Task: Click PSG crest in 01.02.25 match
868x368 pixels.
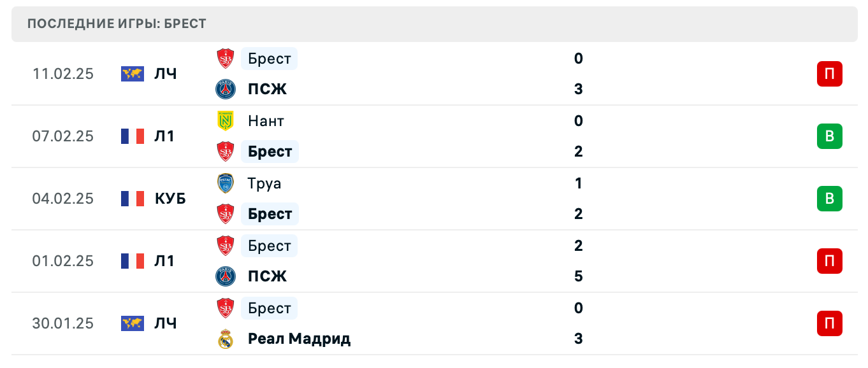Action: (226, 276)
